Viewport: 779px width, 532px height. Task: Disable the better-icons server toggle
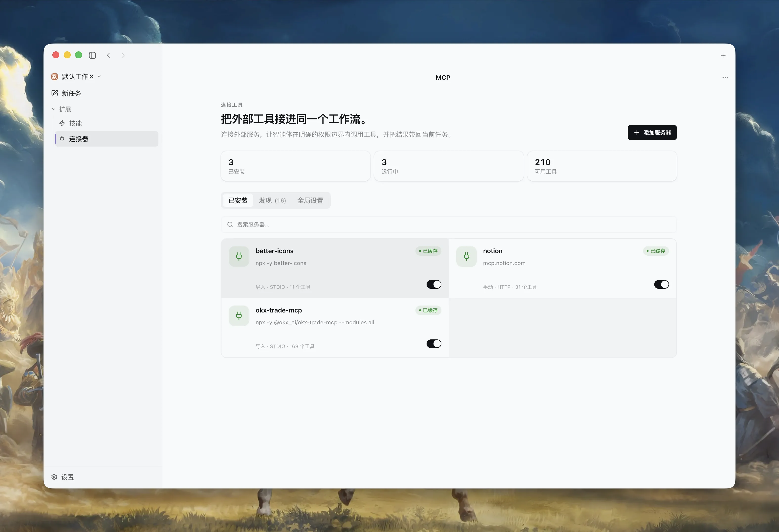434,284
